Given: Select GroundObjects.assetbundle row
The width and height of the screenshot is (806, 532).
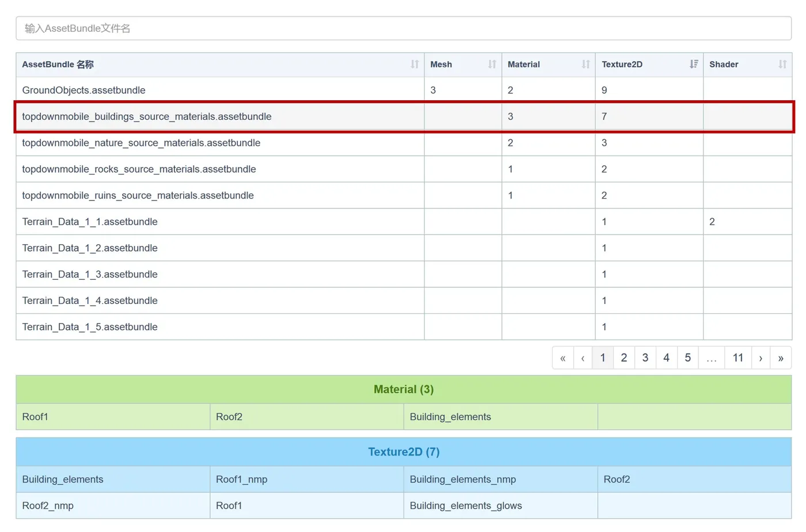Looking at the screenshot, I should click(x=404, y=90).
